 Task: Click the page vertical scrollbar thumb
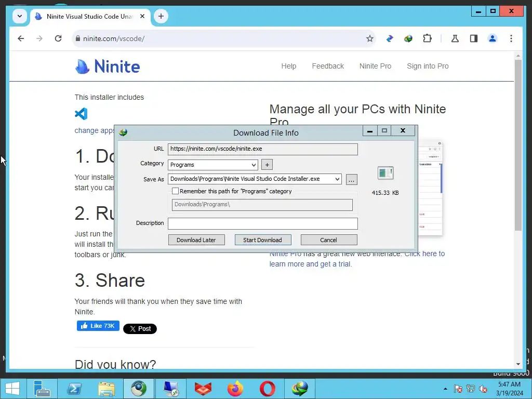click(x=518, y=145)
